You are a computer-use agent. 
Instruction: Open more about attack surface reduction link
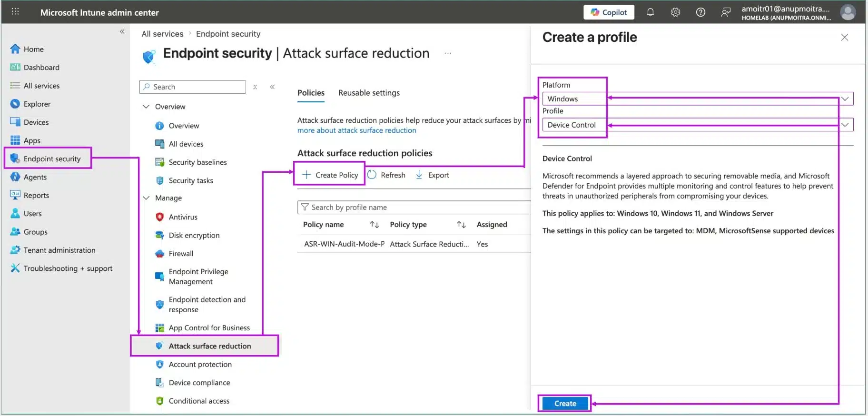356,130
